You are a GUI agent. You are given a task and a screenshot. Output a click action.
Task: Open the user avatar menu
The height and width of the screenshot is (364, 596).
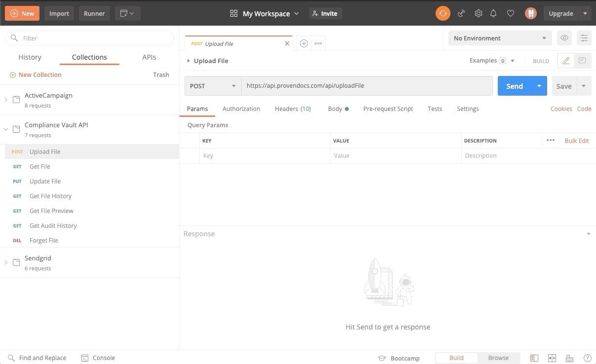531,13
